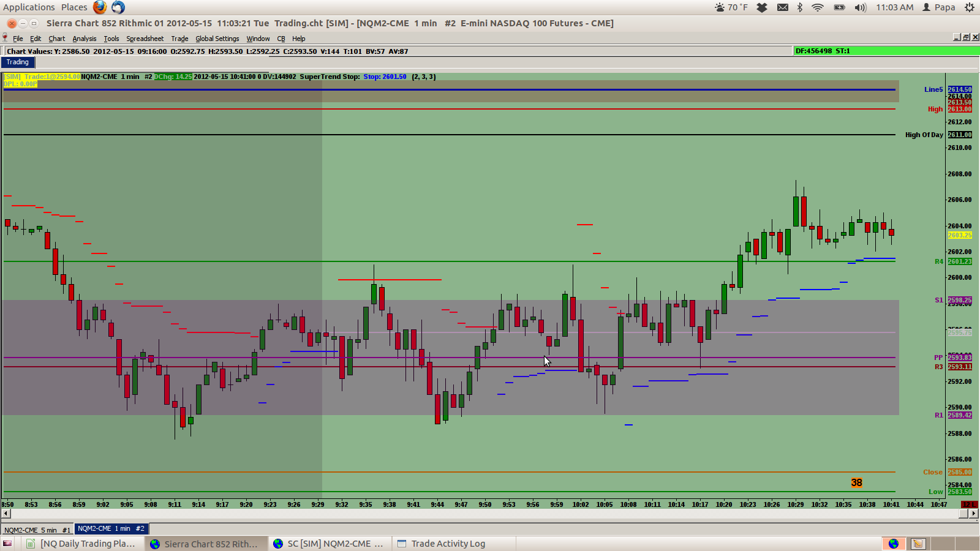Open the power/session gear menu

click(x=970, y=7)
